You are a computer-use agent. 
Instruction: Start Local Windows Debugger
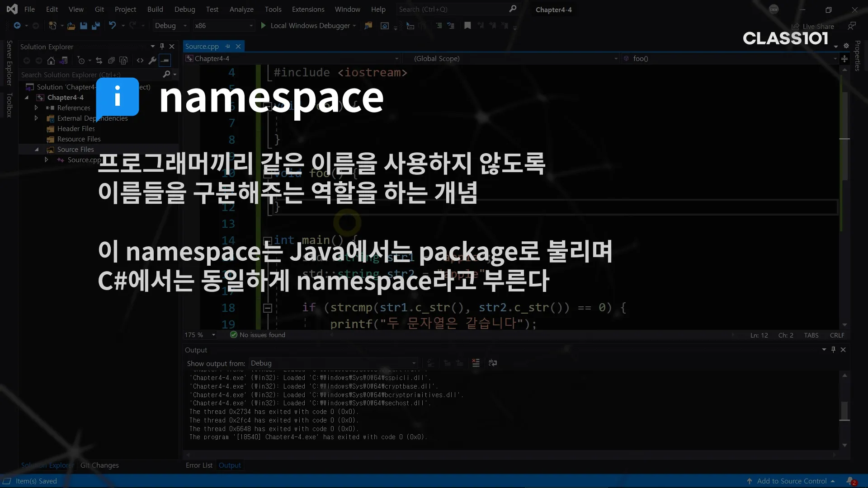[x=306, y=26]
